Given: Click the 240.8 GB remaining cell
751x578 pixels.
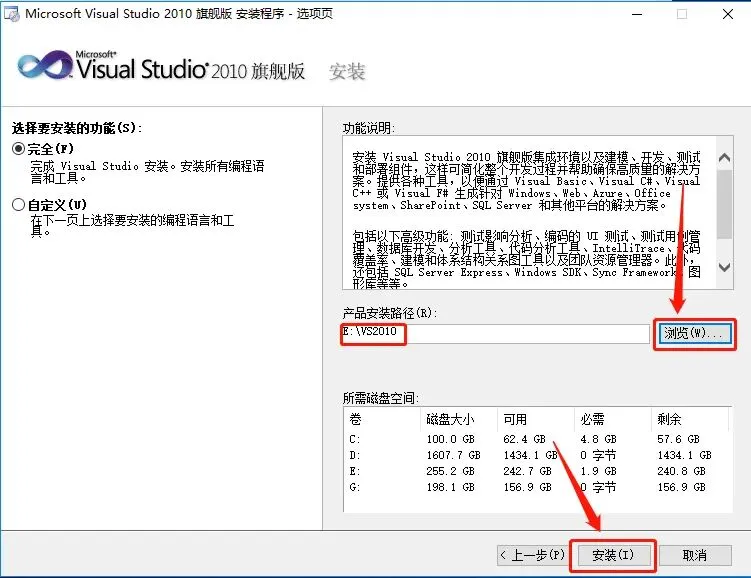Looking at the screenshot, I should (681, 471).
